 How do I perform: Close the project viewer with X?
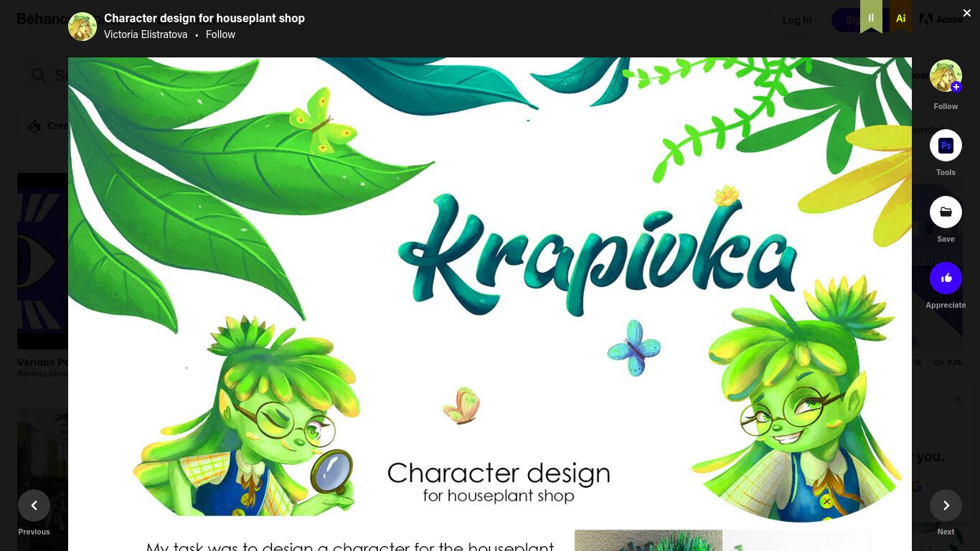click(966, 13)
